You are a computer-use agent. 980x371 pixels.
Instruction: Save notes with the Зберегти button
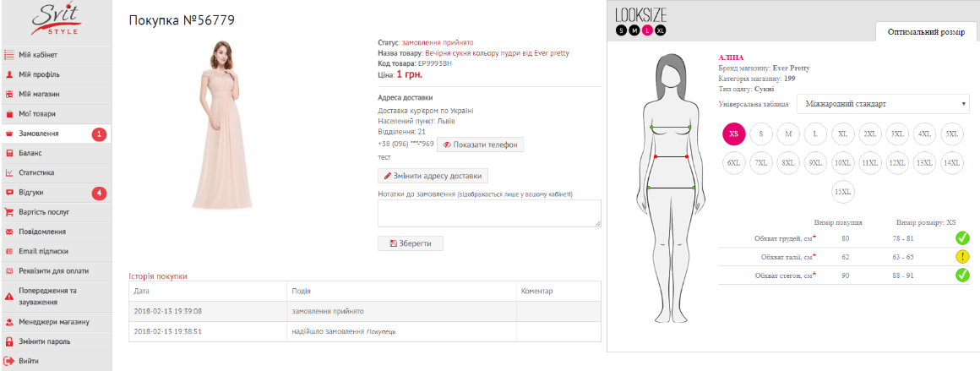click(x=411, y=243)
